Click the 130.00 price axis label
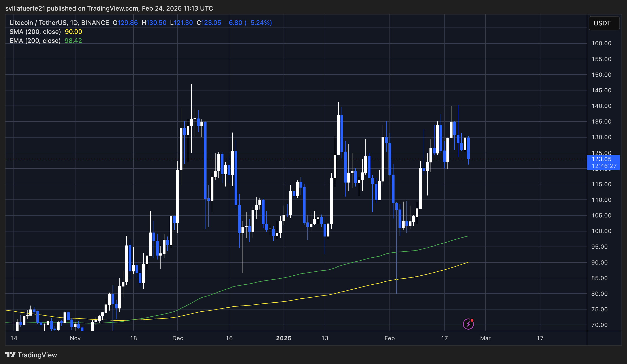 601,137
